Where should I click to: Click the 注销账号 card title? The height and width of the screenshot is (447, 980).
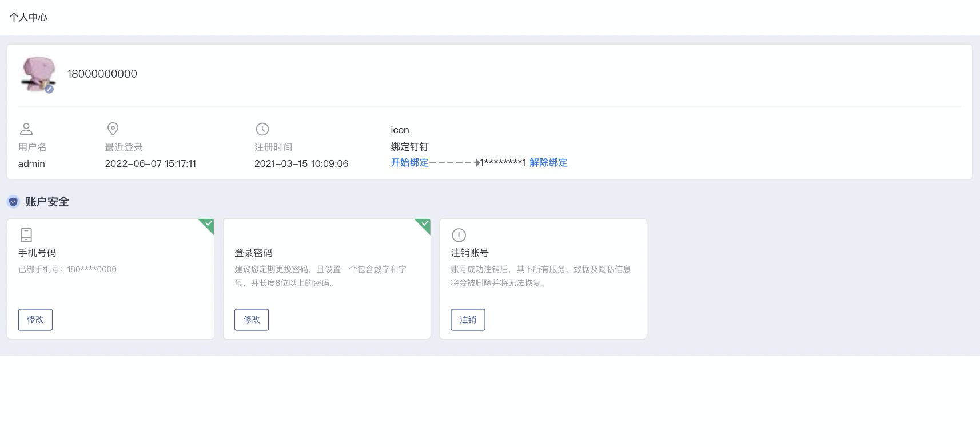coord(469,253)
